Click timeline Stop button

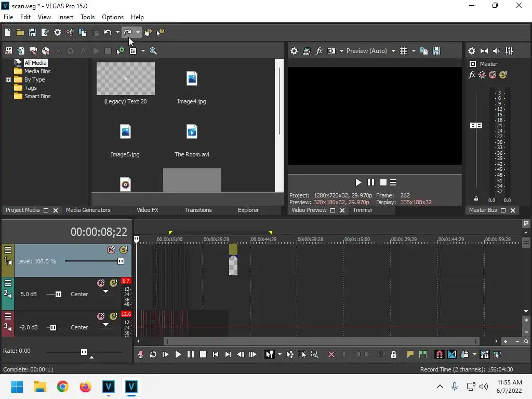coord(203,354)
